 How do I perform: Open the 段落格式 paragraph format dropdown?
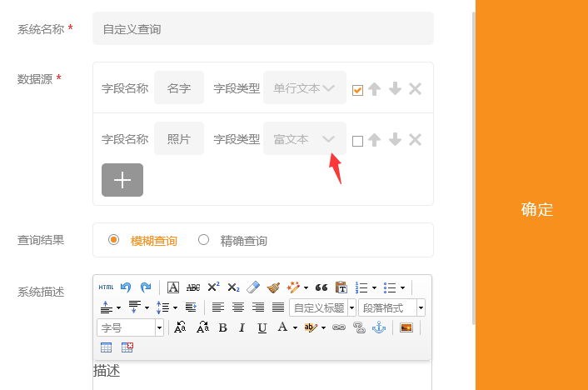click(x=421, y=308)
